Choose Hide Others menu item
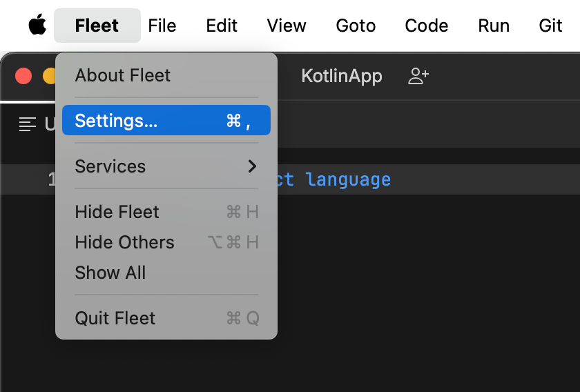This screenshot has width=580, height=392. pyautogui.click(x=125, y=242)
